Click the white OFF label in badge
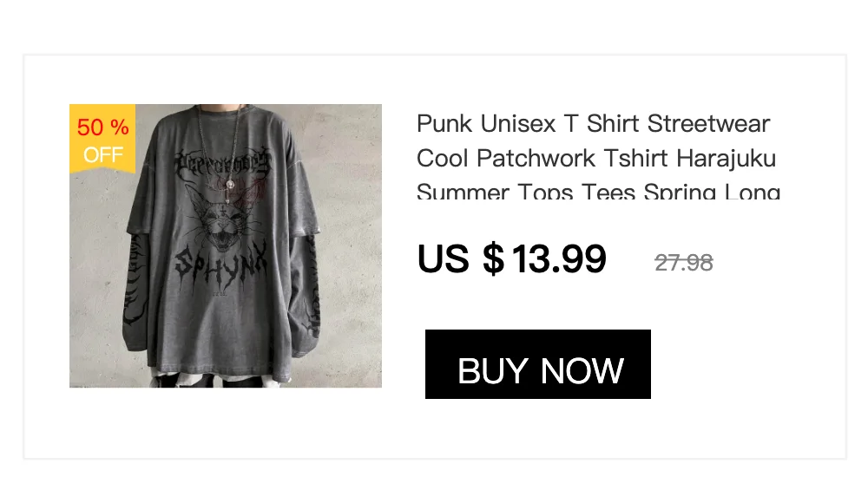The image size is (868, 503). tap(103, 155)
